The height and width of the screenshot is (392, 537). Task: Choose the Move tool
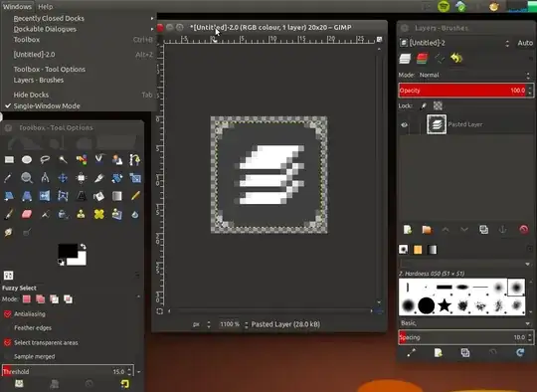[x=63, y=178]
